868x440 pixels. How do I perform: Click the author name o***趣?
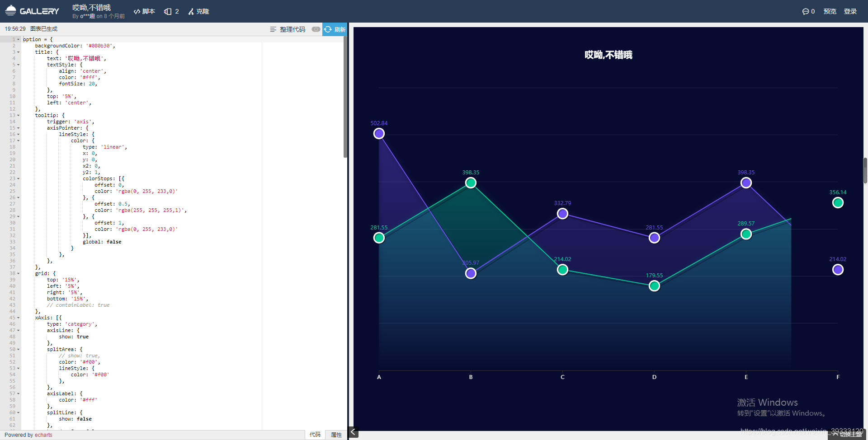(x=87, y=16)
